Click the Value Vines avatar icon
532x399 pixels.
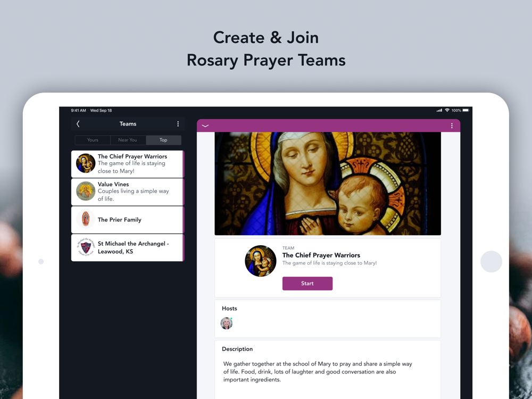[86, 191]
